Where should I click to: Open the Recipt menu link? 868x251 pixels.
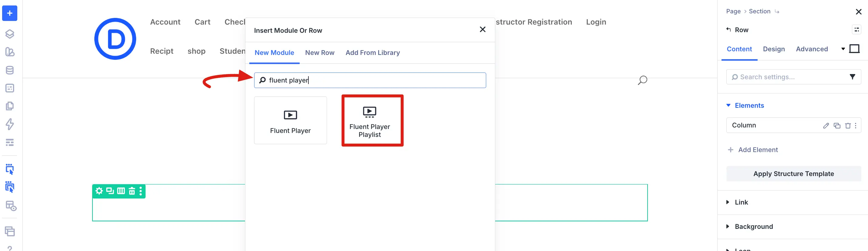[x=162, y=51]
